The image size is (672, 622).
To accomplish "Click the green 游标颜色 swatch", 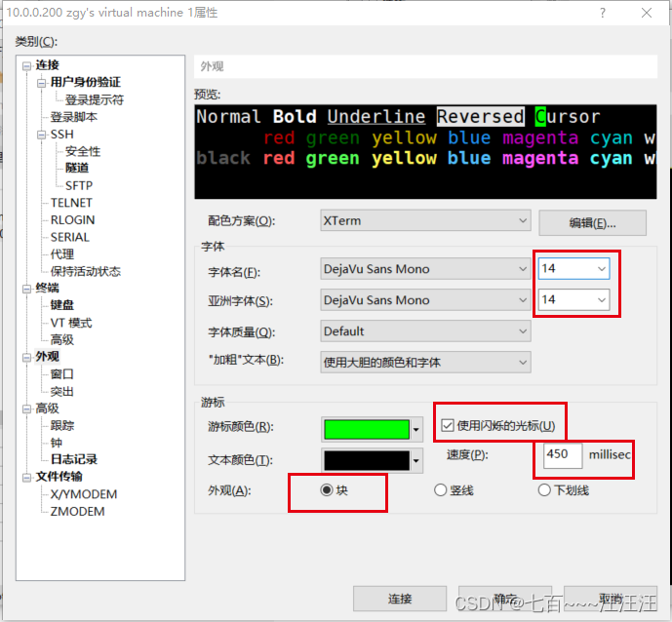I will (367, 429).
